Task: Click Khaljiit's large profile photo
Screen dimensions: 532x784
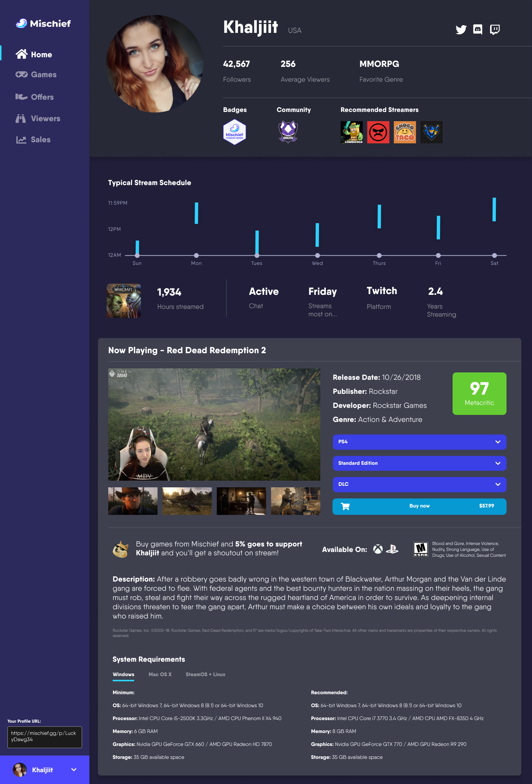Action: pyautogui.click(x=155, y=64)
